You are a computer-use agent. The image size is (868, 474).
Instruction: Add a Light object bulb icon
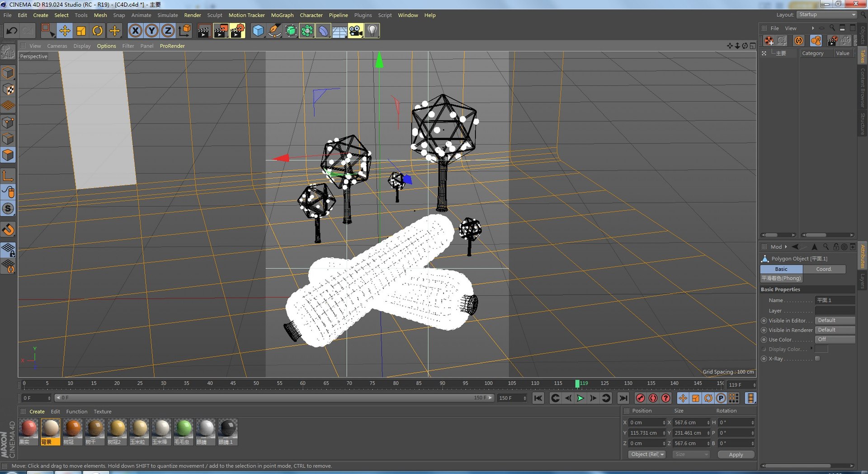click(x=372, y=31)
